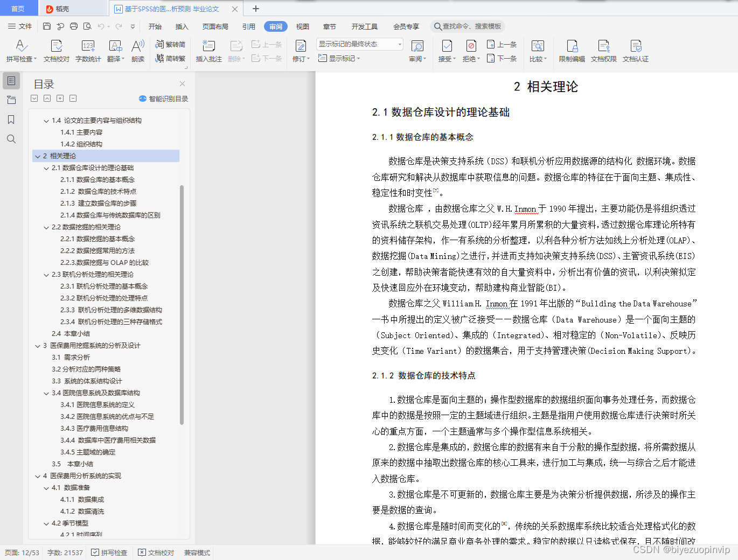Toggle 拼写检查 in the status bar
The height and width of the screenshot is (560, 738).
pyautogui.click(x=109, y=552)
